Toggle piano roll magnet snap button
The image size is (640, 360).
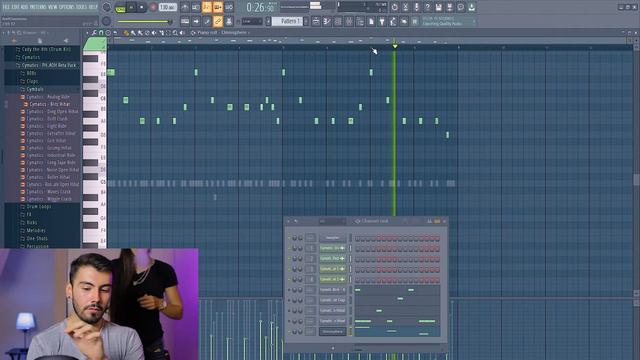click(101, 33)
